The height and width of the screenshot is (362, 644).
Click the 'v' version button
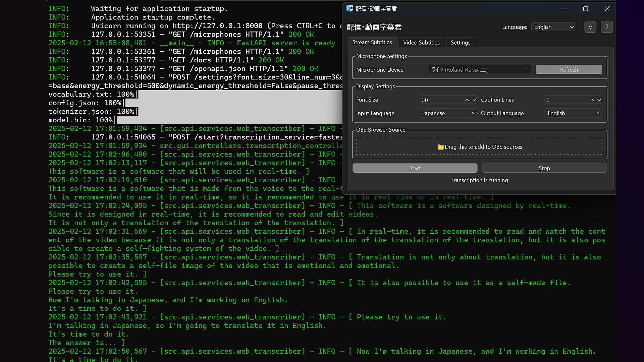point(590,27)
